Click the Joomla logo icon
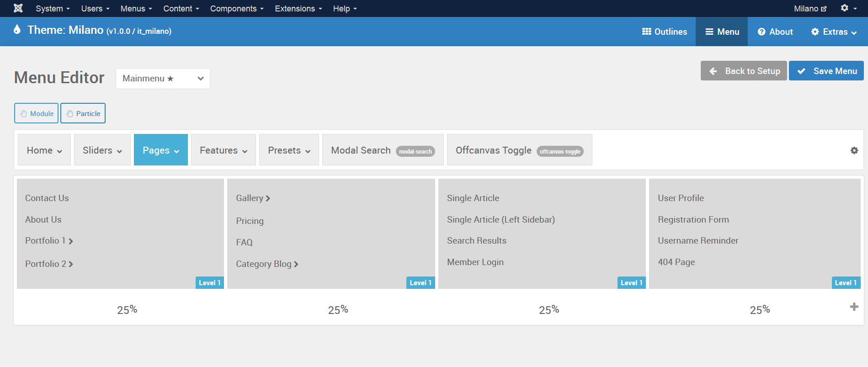 [18, 8]
